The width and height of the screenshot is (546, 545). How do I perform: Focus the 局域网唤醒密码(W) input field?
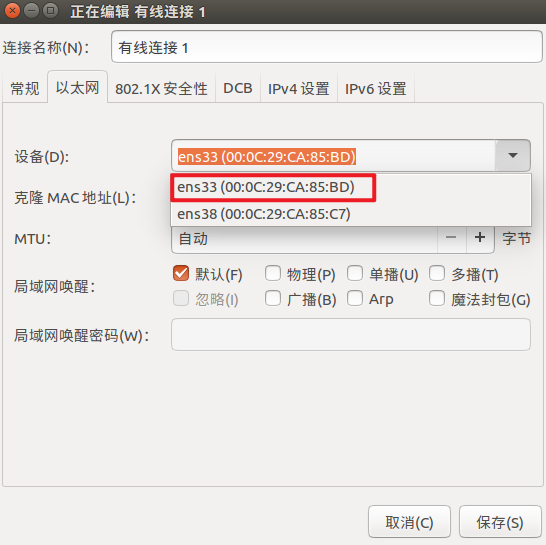click(x=351, y=335)
